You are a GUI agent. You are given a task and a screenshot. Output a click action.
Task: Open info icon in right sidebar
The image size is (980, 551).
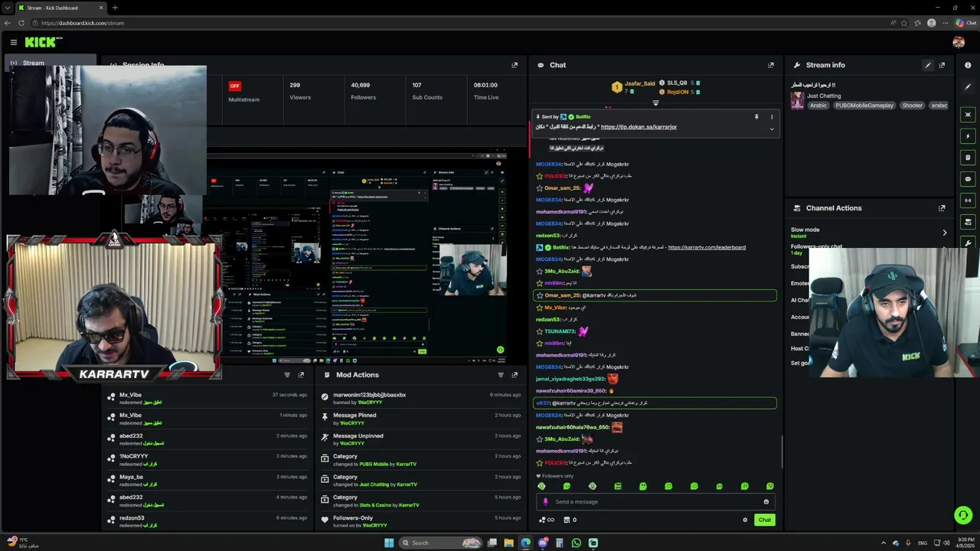[x=968, y=65]
